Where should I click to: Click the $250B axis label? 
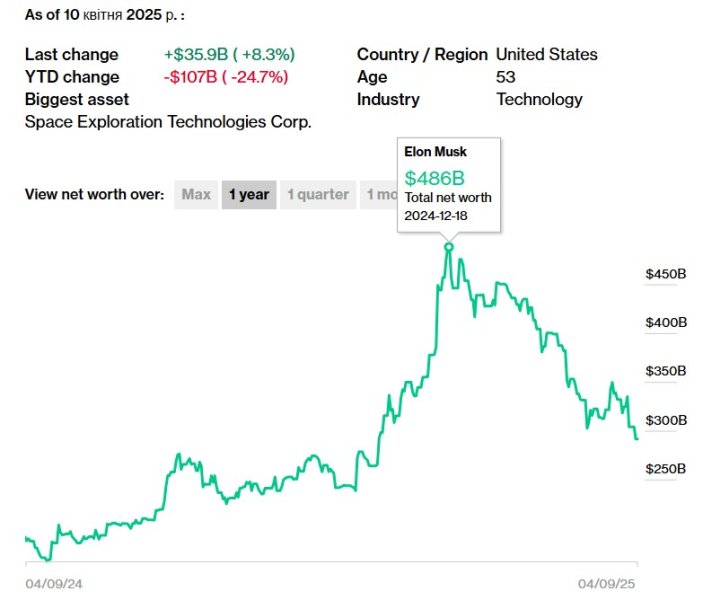[667, 468]
